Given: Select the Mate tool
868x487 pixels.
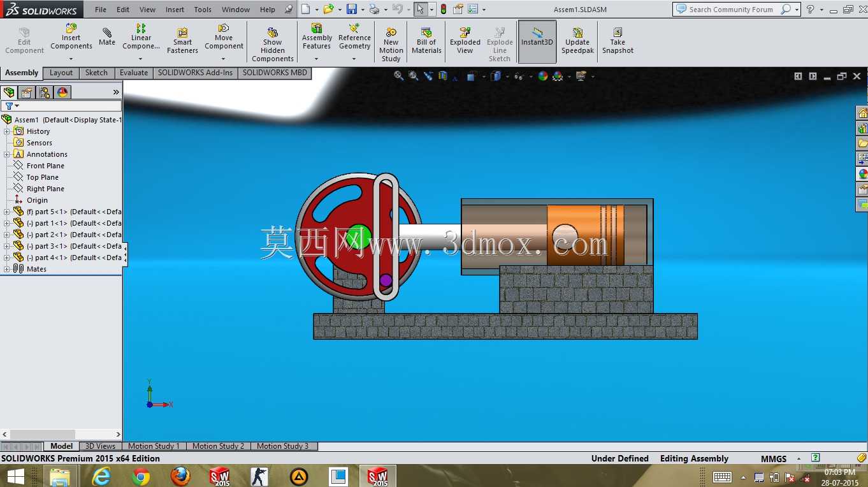Looking at the screenshot, I should pyautogui.click(x=107, y=37).
